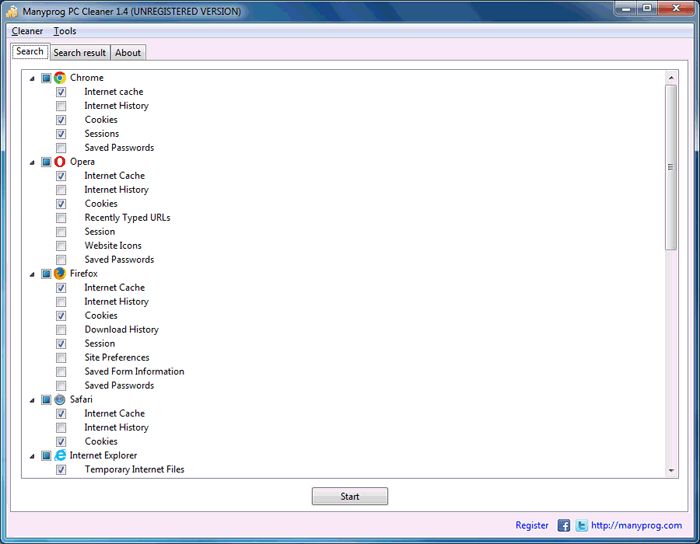The height and width of the screenshot is (544, 700).
Task: Enable Firefox Internet History
Action: click(x=61, y=302)
